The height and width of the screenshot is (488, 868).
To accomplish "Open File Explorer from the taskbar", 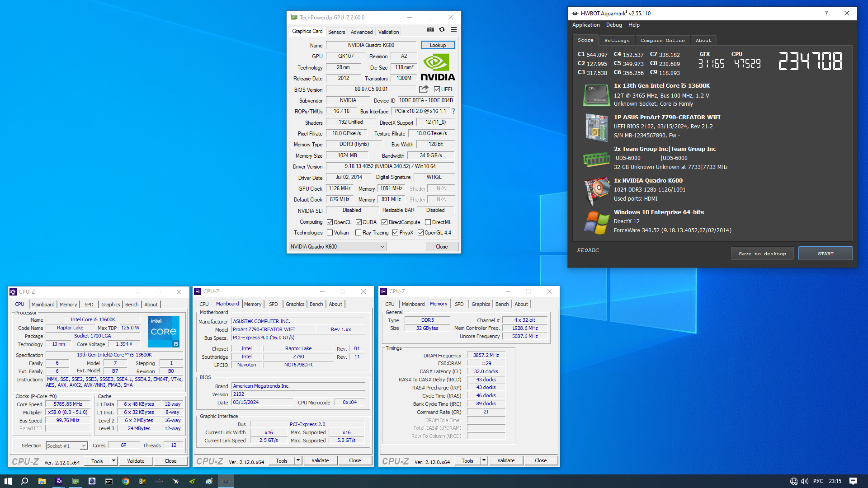I will 42,481.
